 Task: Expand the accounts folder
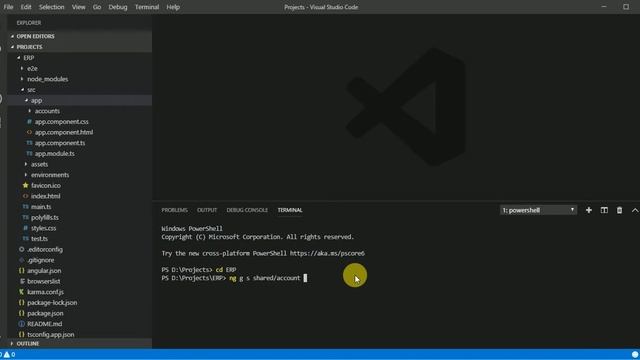[x=80, y=111]
